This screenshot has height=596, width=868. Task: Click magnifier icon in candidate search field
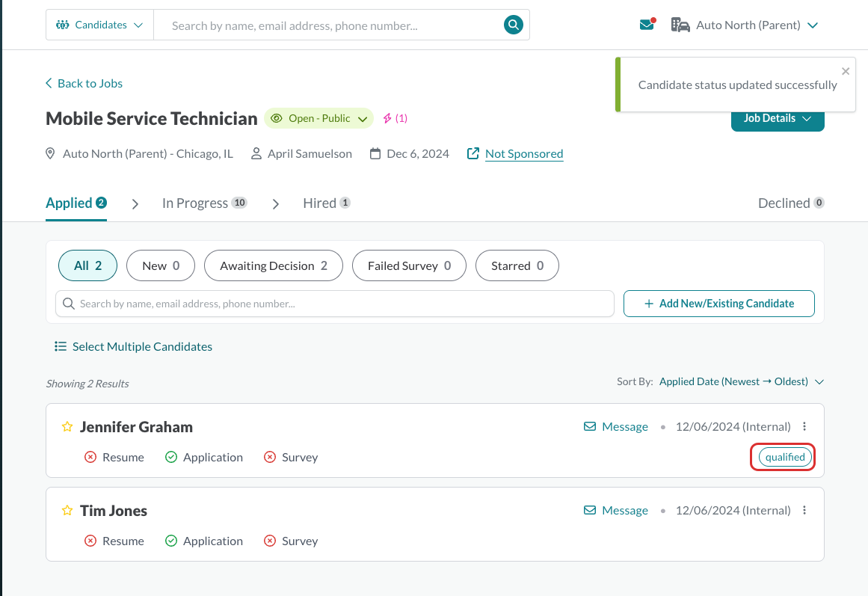(x=69, y=304)
